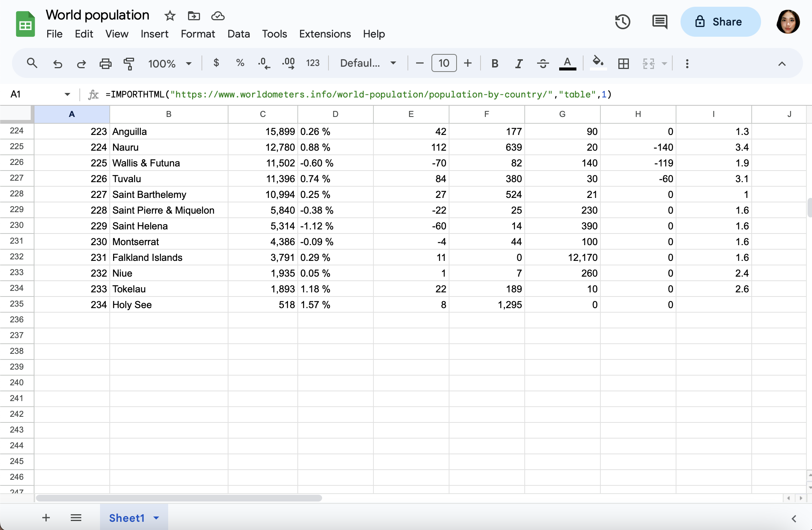Viewport: 812px width, 530px height.
Task: Open the fill color picker
Action: click(x=598, y=63)
